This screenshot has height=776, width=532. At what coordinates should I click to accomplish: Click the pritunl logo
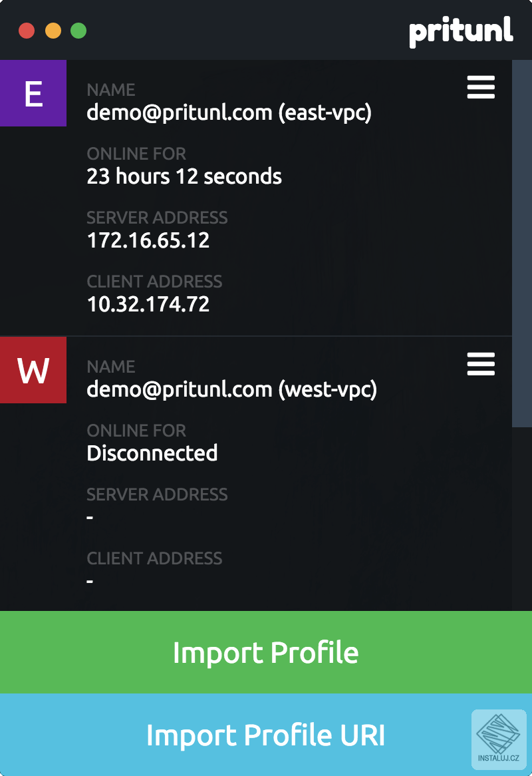461,32
